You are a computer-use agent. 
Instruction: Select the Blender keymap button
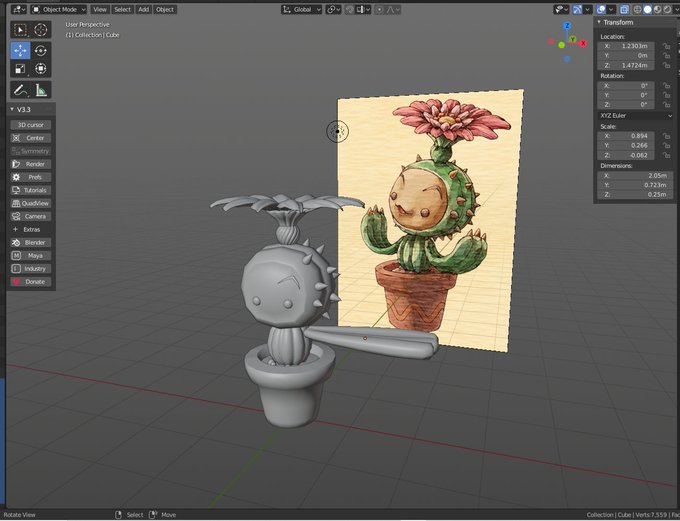31,242
